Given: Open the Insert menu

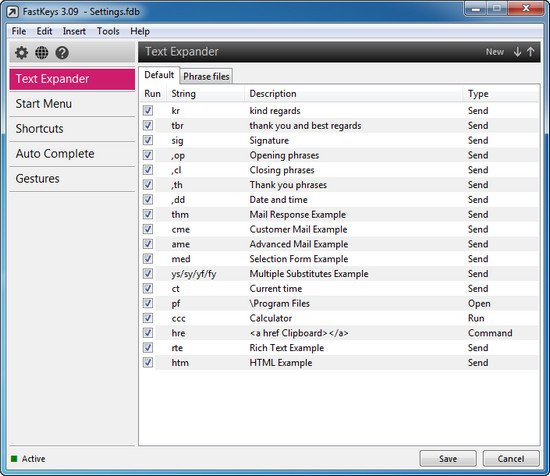Looking at the screenshot, I should click(74, 31).
